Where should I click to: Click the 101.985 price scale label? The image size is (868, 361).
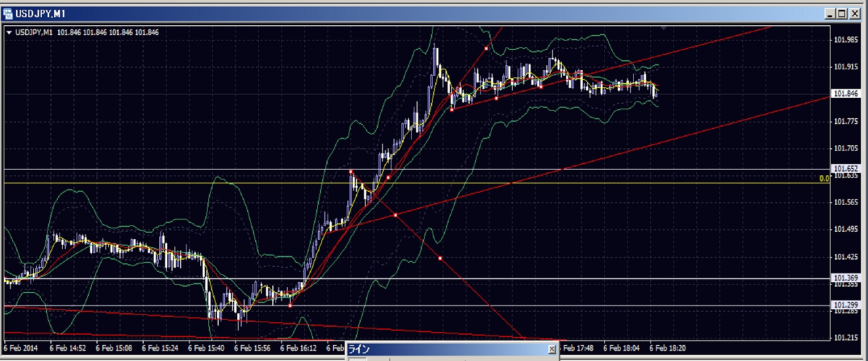(x=845, y=40)
